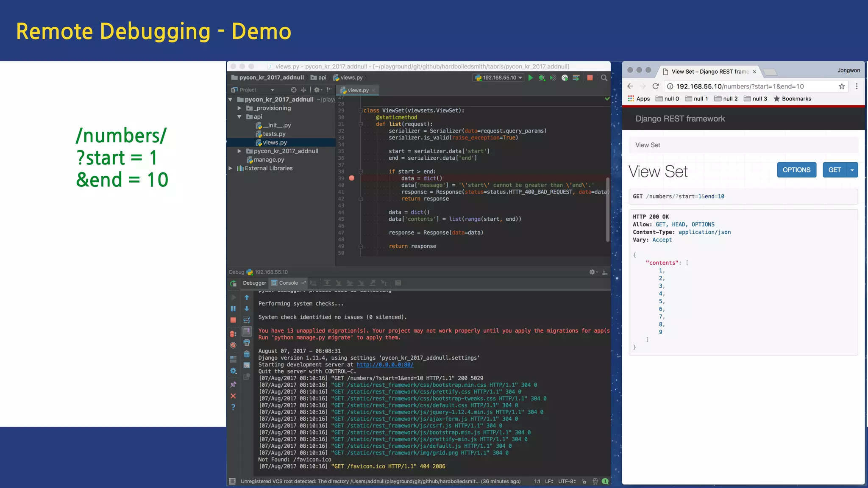Toggle soft-wrap in console
868x488 pixels.
click(x=247, y=320)
